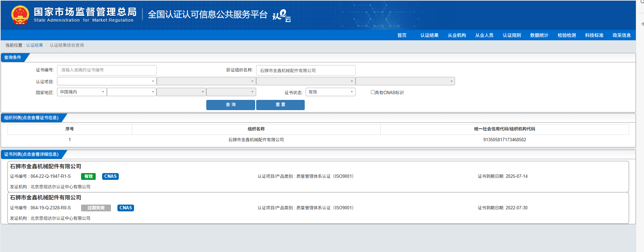
Task: Click CNAS badge on certificate 064-22-Q-1947-R1-S
Action: pyautogui.click(x=110, y=176)
